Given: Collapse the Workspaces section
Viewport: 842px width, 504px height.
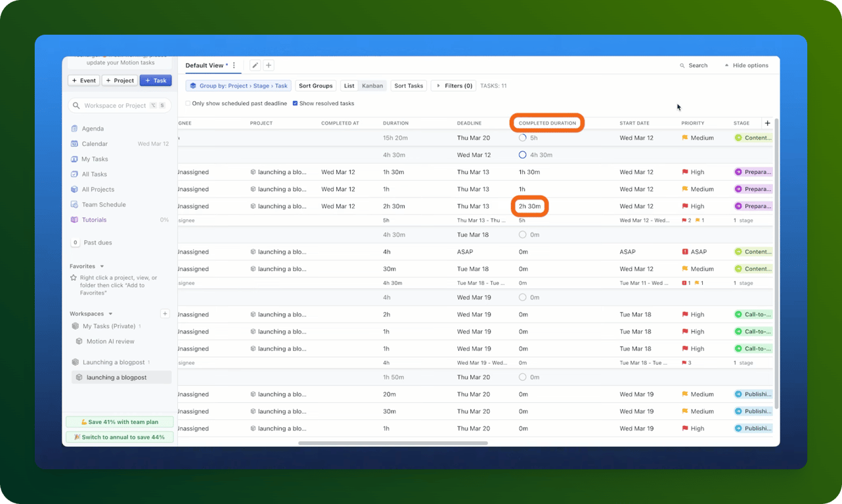Looking at the screenshot, I should (x=110, y=314).
